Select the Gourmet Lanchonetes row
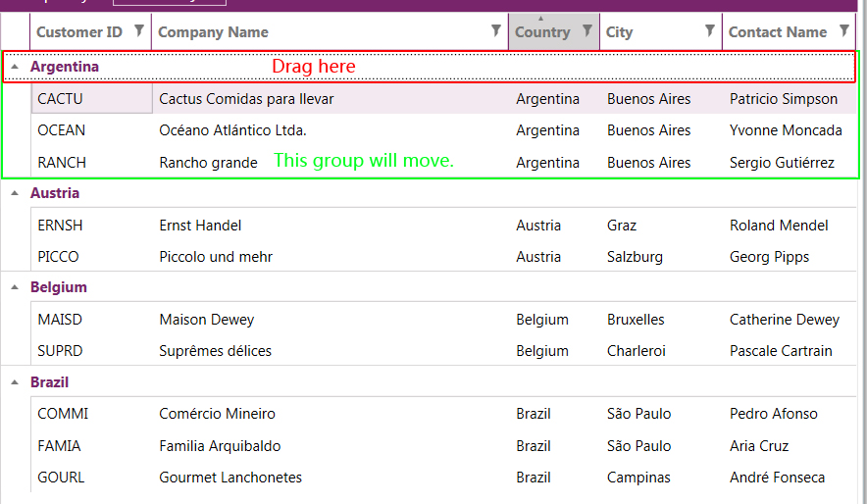 [x=230, y=478]
